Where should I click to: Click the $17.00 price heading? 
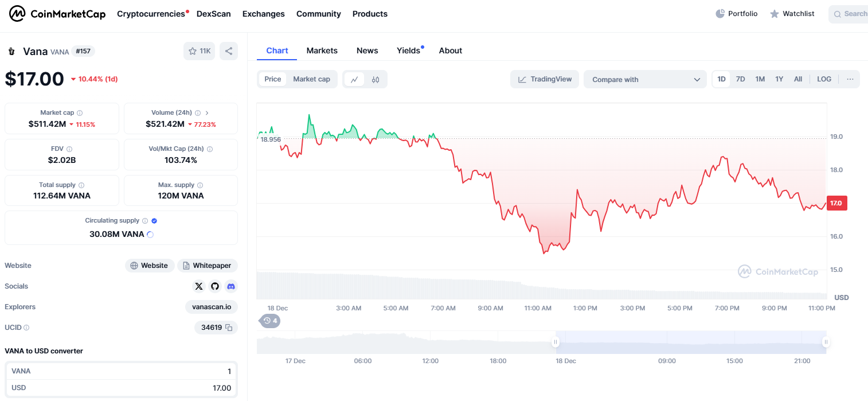coord(34,79)
